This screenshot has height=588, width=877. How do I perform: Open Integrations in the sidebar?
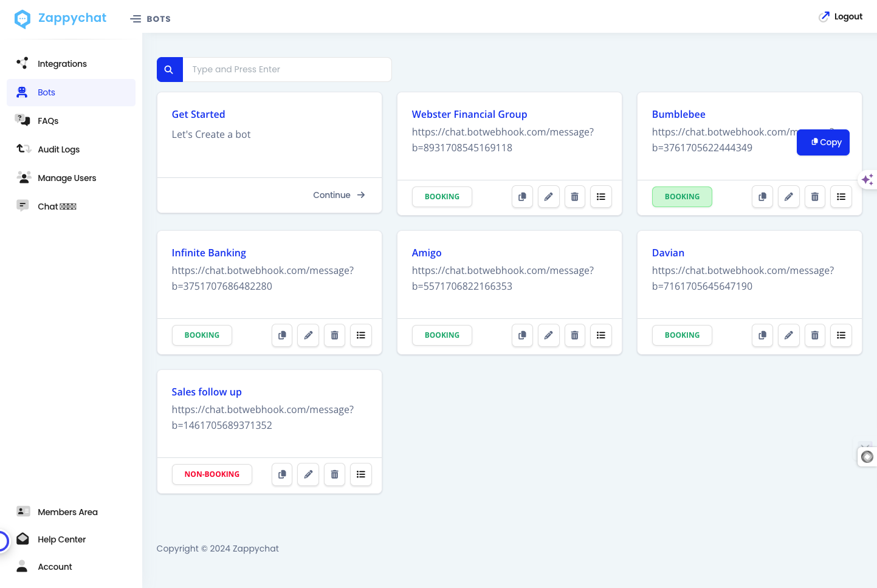pyautogui.click(x=71, y=64)
